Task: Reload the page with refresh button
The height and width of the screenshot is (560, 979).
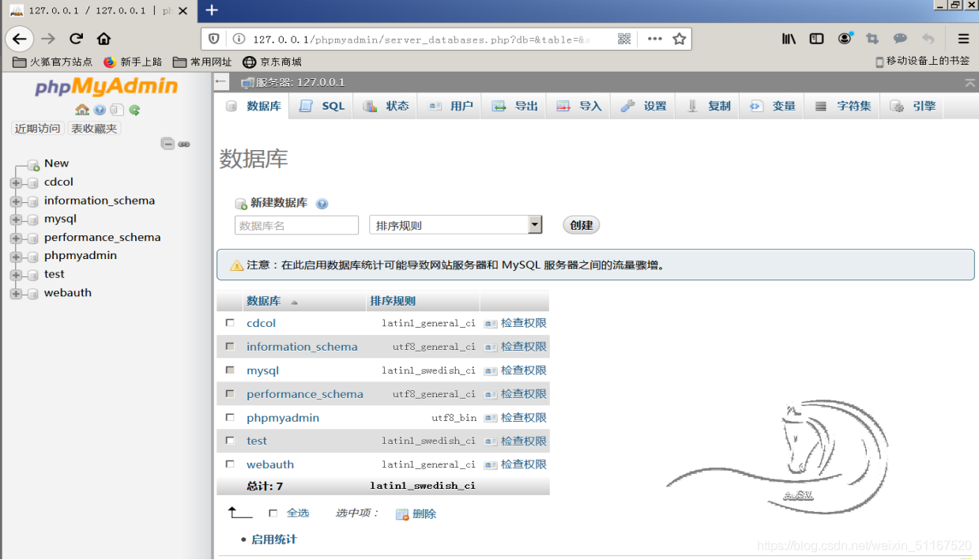Action: [76, 39]
